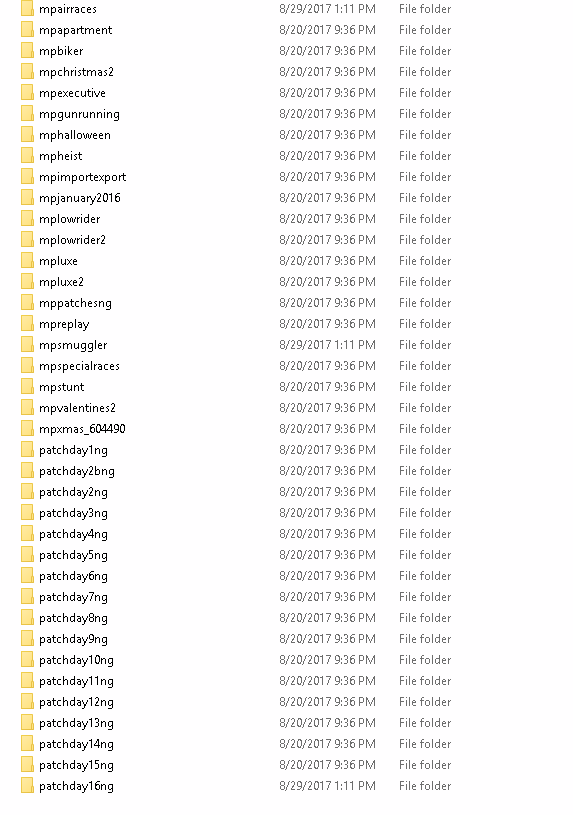Select the patchday1ng folder icon
The width and height of the screenshot is (573, 815).
(x=28, y=450)
